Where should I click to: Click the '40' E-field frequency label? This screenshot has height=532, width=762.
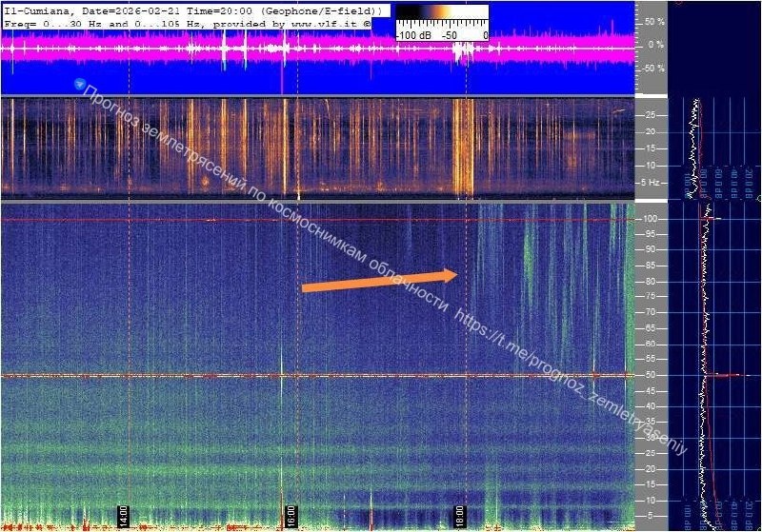651,406
